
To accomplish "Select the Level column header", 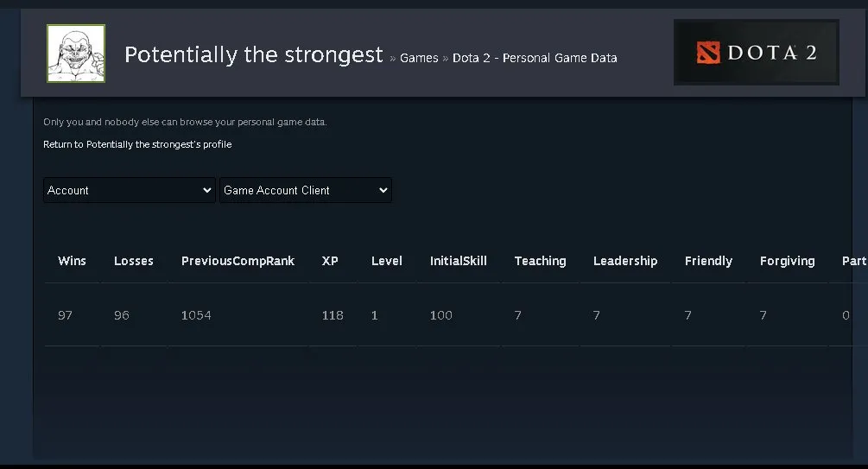I will (x=386, y=261).
